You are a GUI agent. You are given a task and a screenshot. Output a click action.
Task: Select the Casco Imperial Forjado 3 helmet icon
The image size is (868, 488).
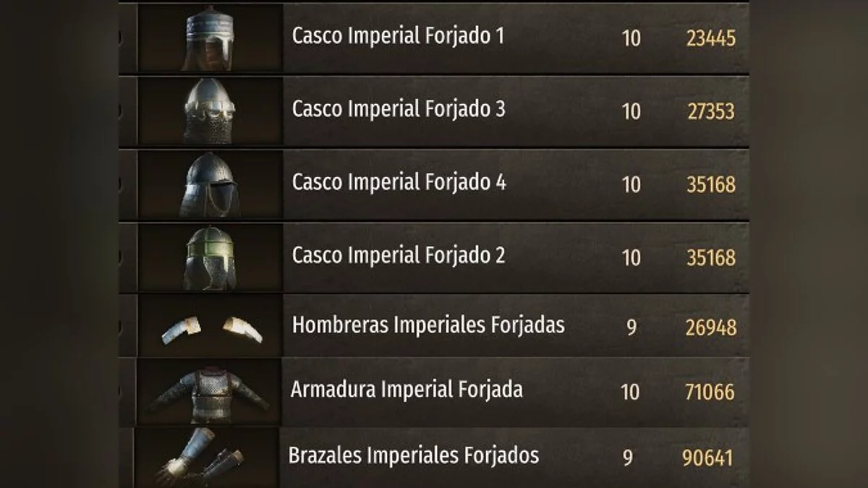point(210,111)
